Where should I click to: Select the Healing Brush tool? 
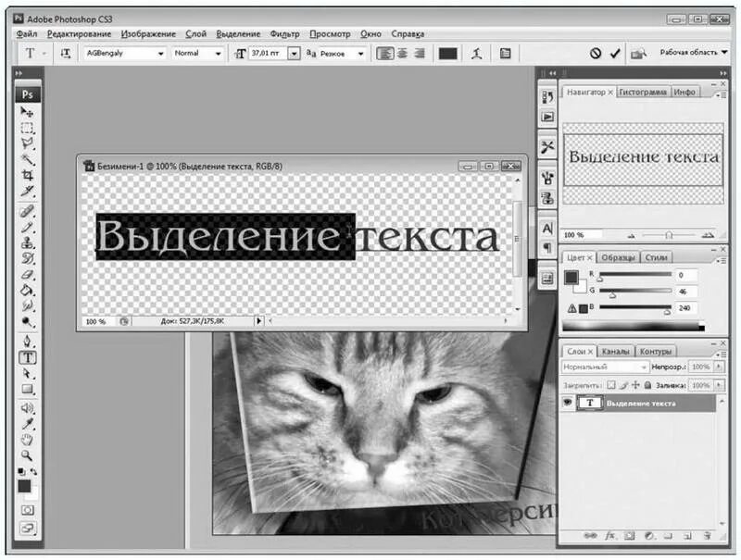(x=27, y=211)
